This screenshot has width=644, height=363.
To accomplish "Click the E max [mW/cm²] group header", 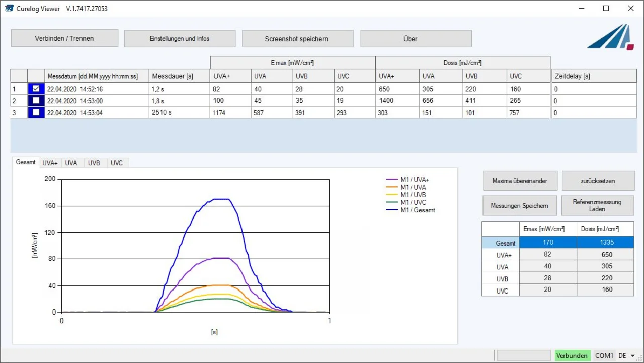I will pos(293,63).
